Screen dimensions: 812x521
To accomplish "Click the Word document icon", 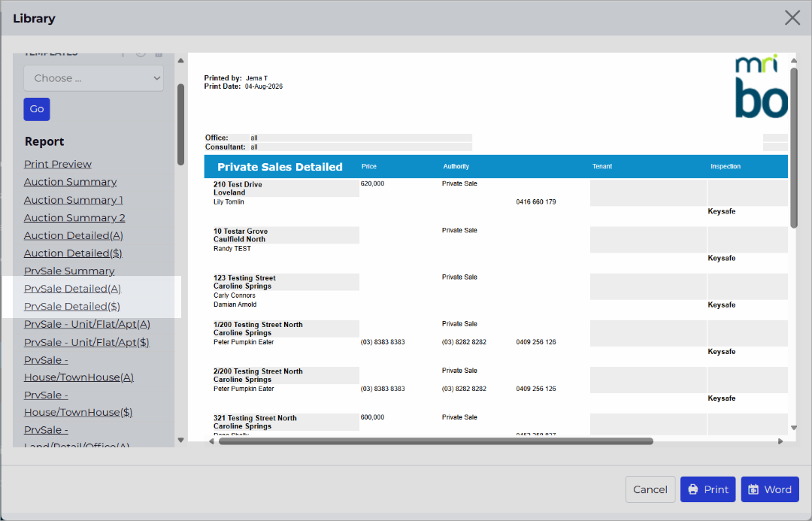I will (x=753, y=489).
